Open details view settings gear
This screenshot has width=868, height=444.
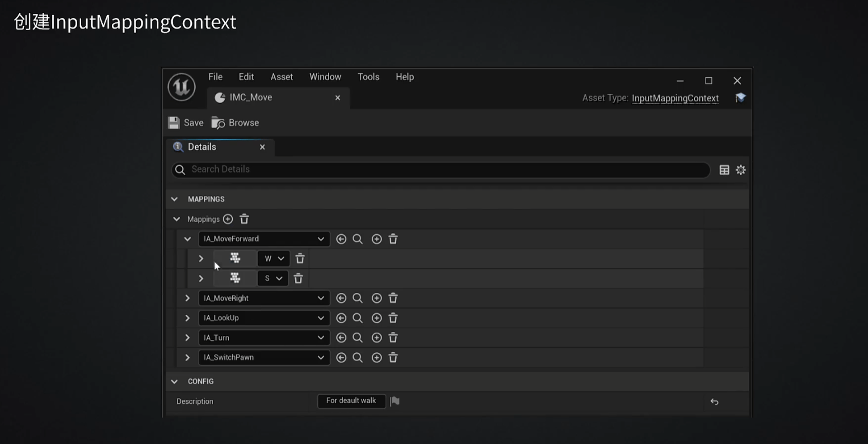click(x=741, y=170)
